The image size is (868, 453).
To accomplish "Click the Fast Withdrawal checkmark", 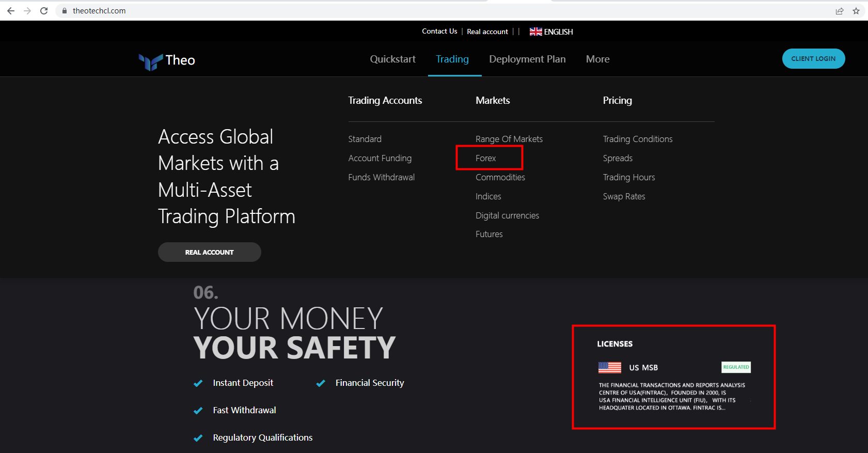I will (198, 411).
